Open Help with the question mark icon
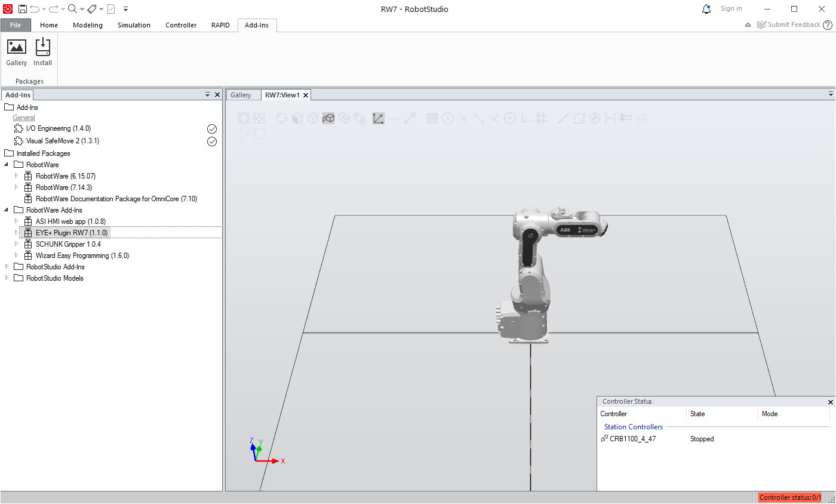This screenshot has width=836, height=504. (828, 24)
